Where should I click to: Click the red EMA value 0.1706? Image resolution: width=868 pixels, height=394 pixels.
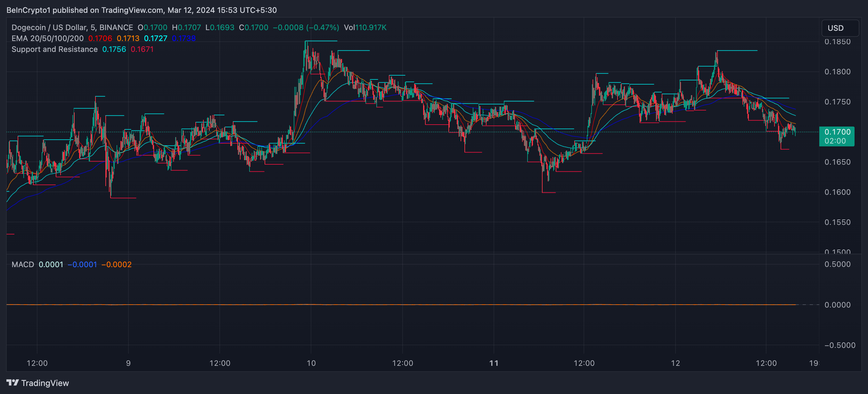pyautogui.click(x=100, y=38)
